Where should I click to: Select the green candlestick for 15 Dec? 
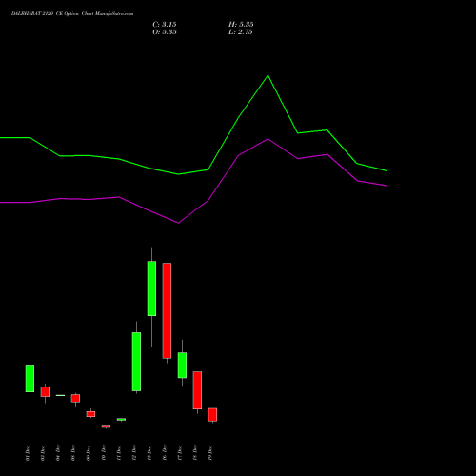[x=151, y=288]
